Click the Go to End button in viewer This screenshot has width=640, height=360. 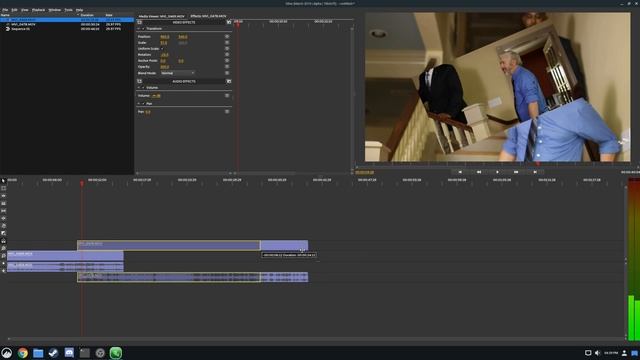tap(535, 172)
